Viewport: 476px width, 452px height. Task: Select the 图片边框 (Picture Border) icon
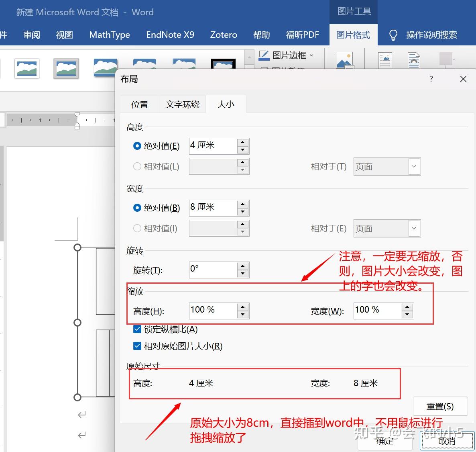pyautogui.click(x=264, y=55)
